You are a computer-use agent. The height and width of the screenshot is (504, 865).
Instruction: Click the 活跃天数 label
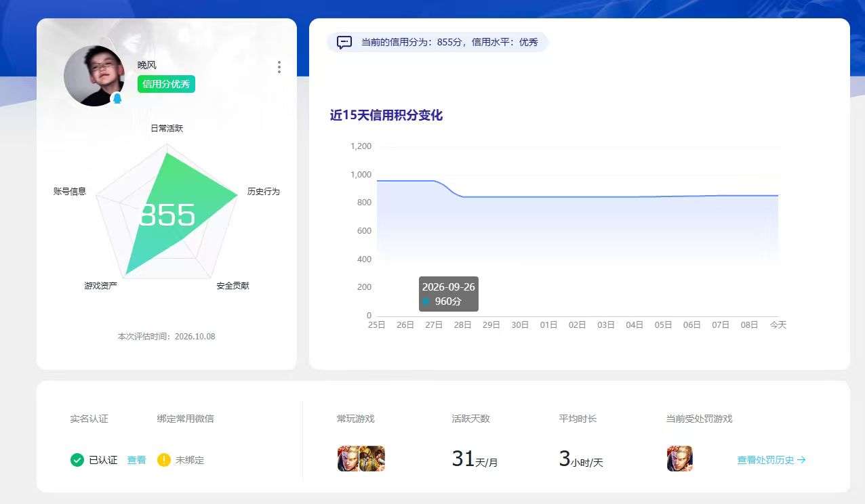point(470,419)
